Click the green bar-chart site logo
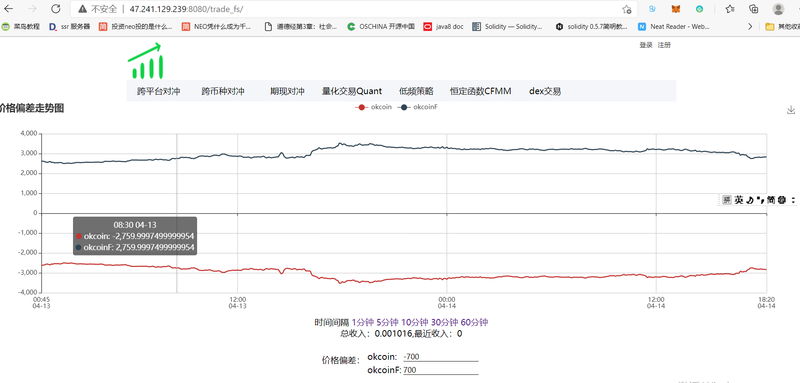The width and height of the screenshot is (800, 383). pyautogui.click(x=146, y=61)
